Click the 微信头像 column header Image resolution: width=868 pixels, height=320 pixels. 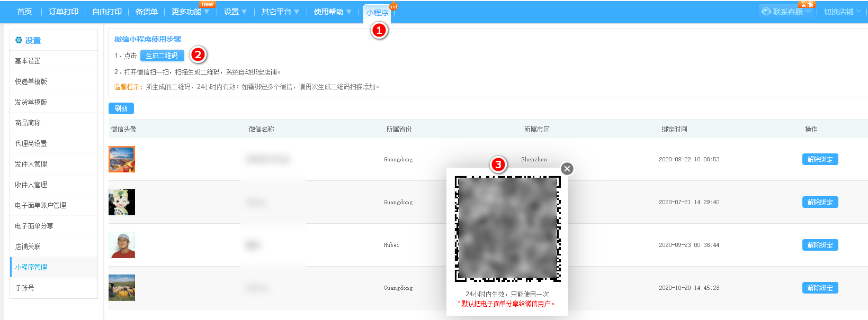(x=123, y=129)
